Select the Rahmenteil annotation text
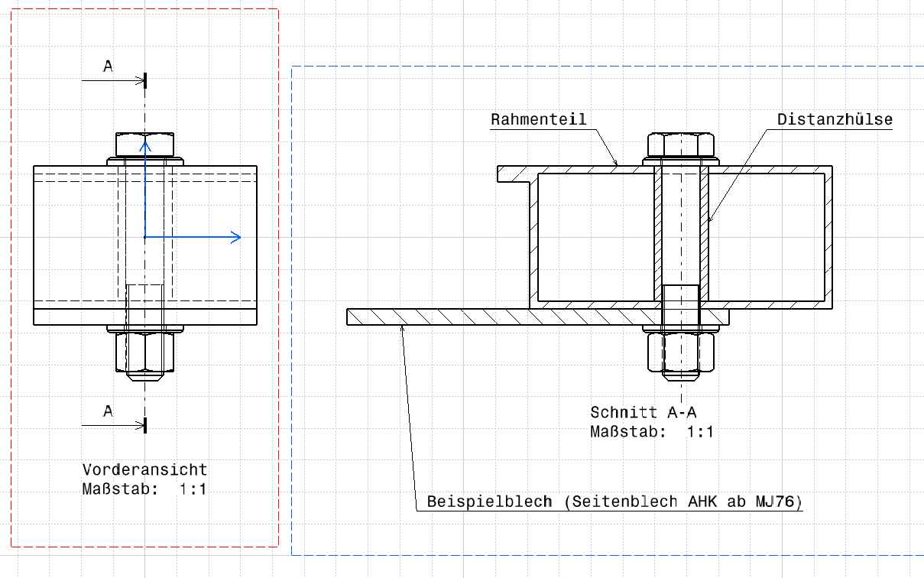Image resolution: width=924 pixels, height=578 pixels. [538, 120]
